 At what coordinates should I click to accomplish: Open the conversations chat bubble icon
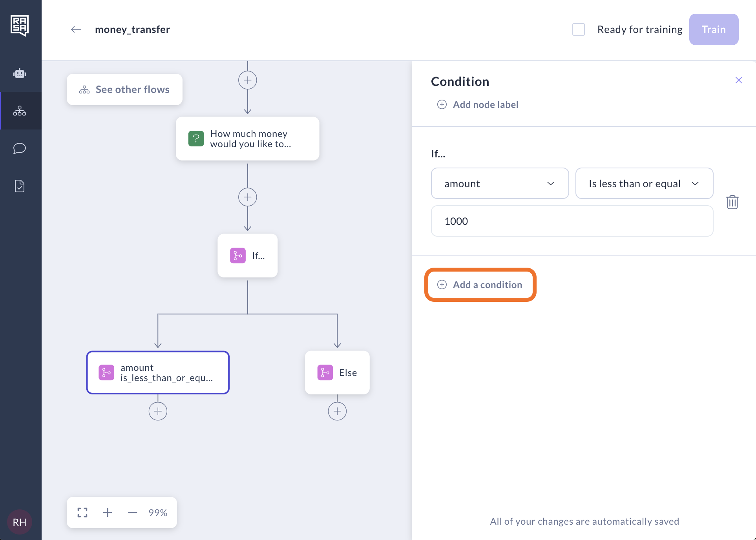[x=20, y=148]
